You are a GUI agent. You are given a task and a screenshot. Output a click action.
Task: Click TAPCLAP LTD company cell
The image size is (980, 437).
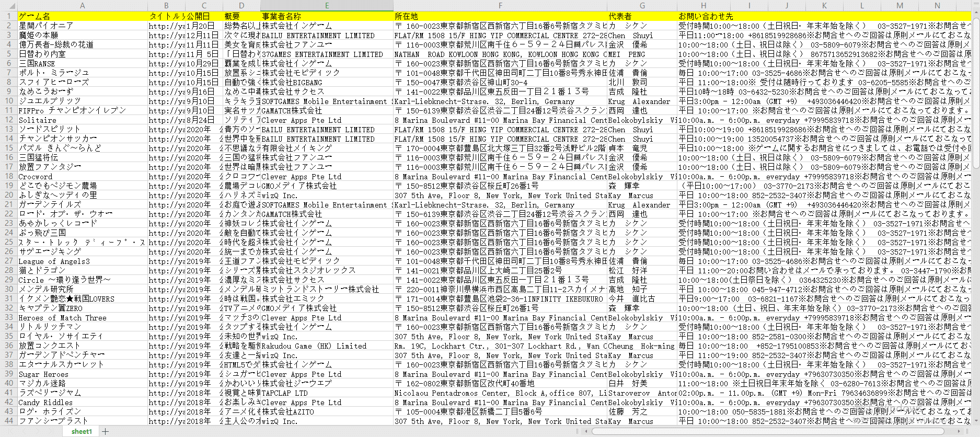click(x=327, y=393)
